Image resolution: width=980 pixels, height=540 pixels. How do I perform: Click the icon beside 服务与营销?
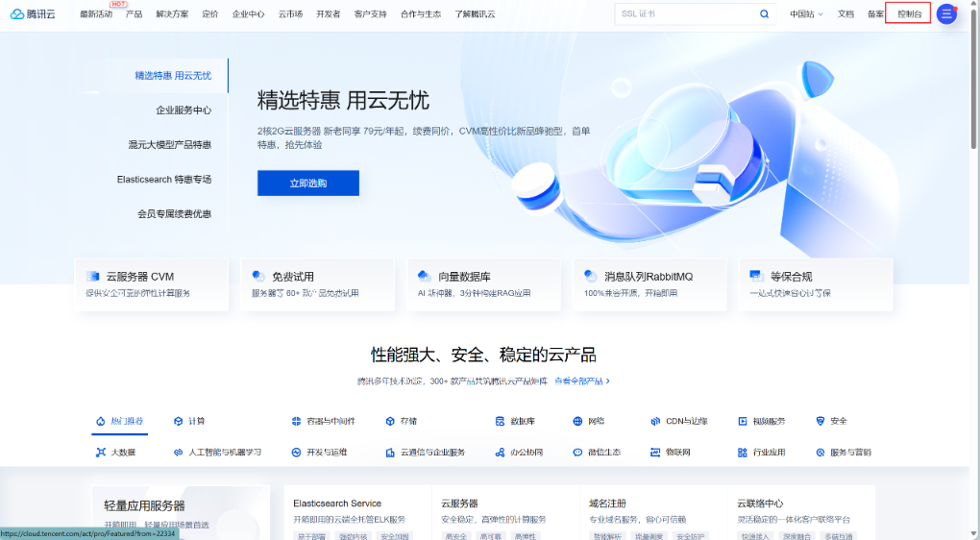[x=820, y=452]
